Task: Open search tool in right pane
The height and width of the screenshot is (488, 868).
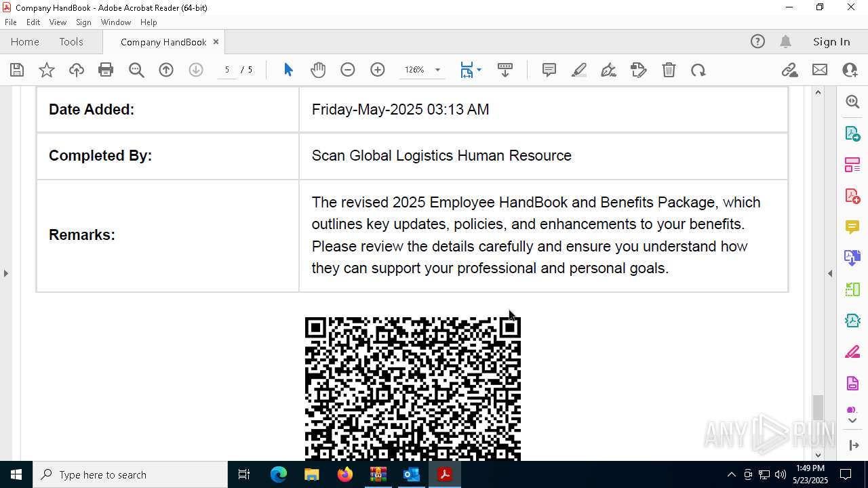Action: tap(852, 102)
